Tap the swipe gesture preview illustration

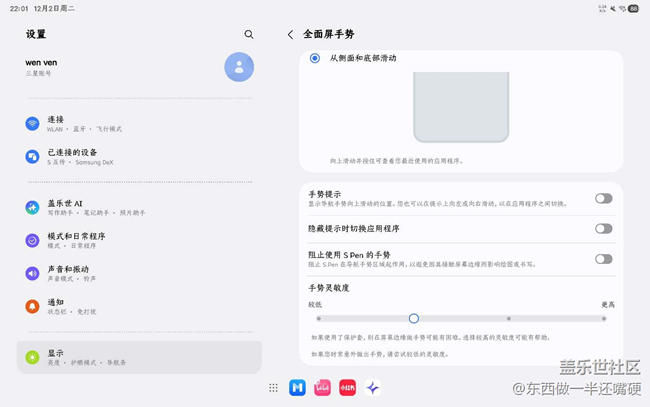pos(461,106)
